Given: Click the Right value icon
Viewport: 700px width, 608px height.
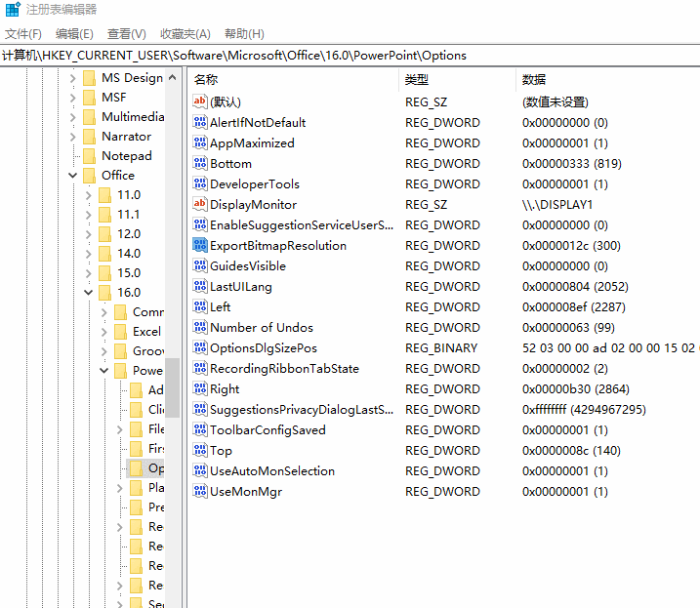Looking at the screenshot, I should point(200,388).
